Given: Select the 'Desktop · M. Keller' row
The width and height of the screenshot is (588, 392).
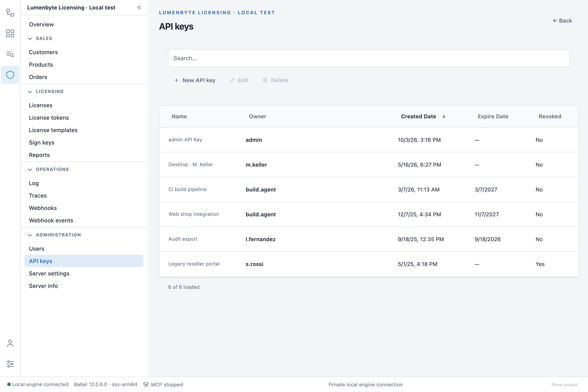Looking at the screenshot, I should click(x=369, y=165).
